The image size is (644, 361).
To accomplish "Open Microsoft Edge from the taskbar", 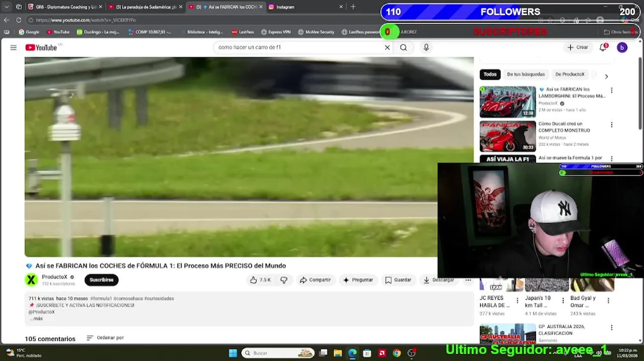I will 353,353.
